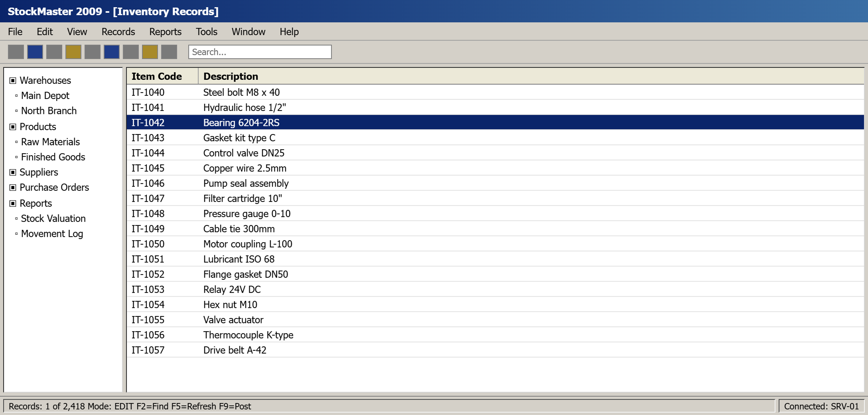The height and width of the screenshot is (415, 868).
Task: Open the Tools menu
Action: pyautogui.click(x=207, y=32)
